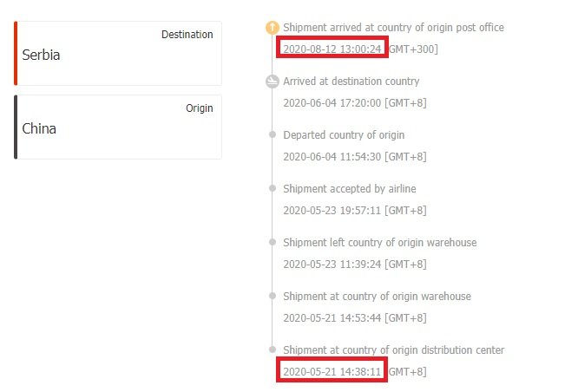The height and width of the screenshot is (392, 578).
Task: Click the origin warehouse event marker dot
Action: pos(273,297)
